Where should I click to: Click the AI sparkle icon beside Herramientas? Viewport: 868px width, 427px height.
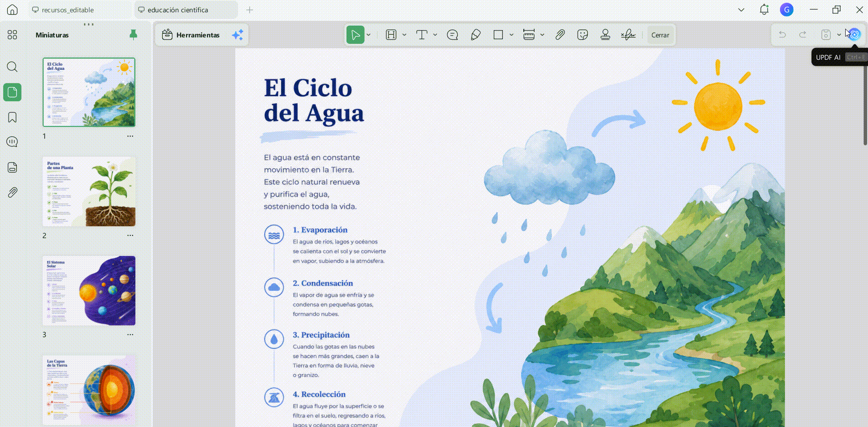(238, 35)
